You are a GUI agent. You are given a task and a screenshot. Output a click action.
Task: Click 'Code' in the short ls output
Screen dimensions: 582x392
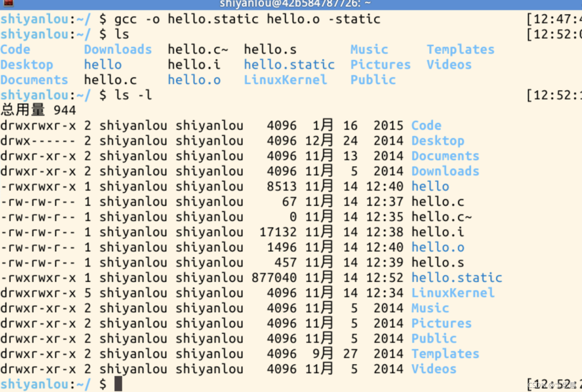pyautogui.click(x=15, y=49)
